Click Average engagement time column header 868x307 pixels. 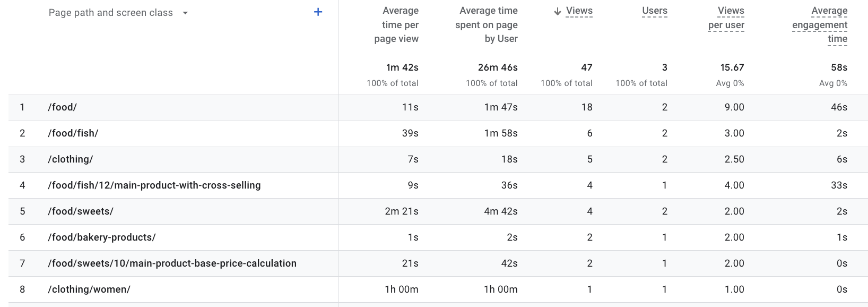coord(820,25)
